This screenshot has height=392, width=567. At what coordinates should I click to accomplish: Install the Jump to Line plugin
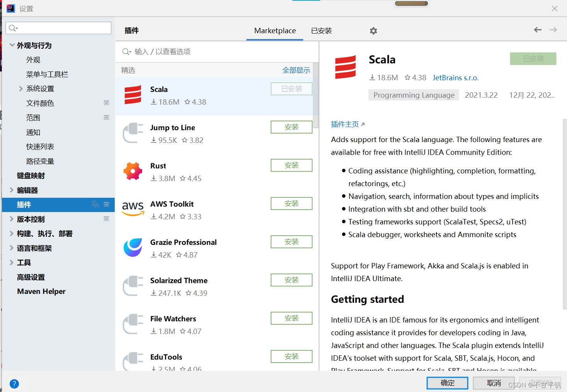coord(292,127)
